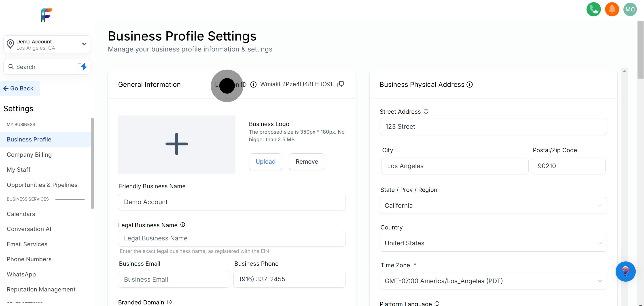This screenshot has height=306, width=644.
Task: Click the General Information section title
Action: [x=149, y=85]
